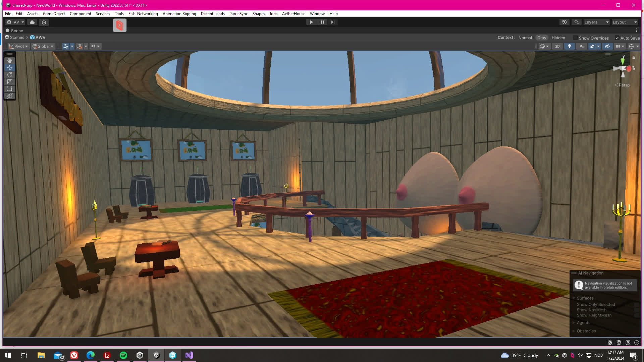Select the Rotate tool
The width and height of the screenshot is (644, 362).
coord(10,75)
